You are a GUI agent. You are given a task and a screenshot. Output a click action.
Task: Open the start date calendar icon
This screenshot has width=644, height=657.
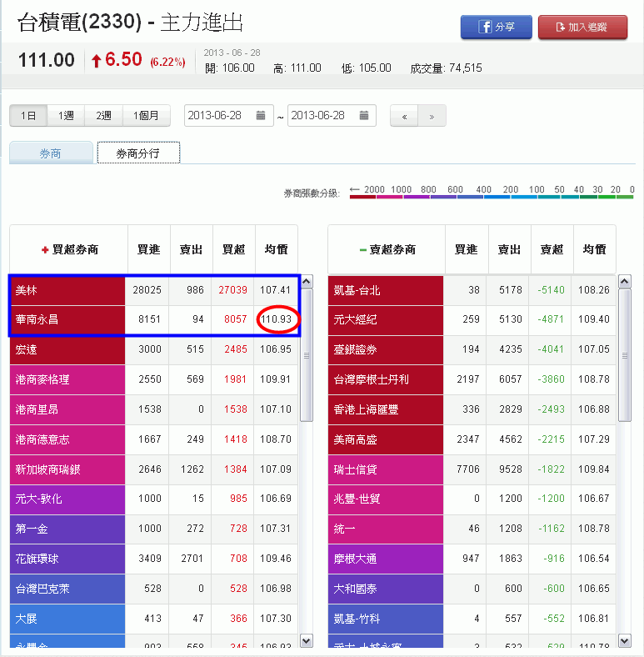click(261, 115)
